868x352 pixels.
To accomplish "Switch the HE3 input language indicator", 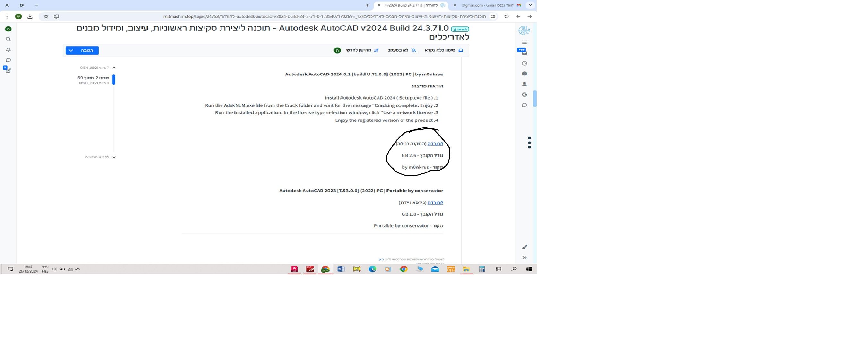I will [45, 269].
